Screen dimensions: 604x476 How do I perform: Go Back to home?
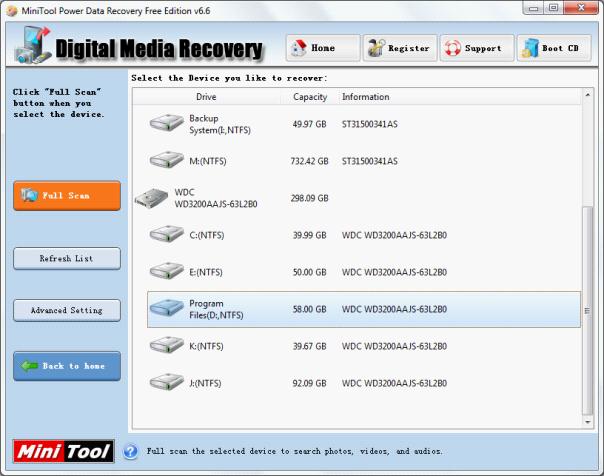pos(67,366)
